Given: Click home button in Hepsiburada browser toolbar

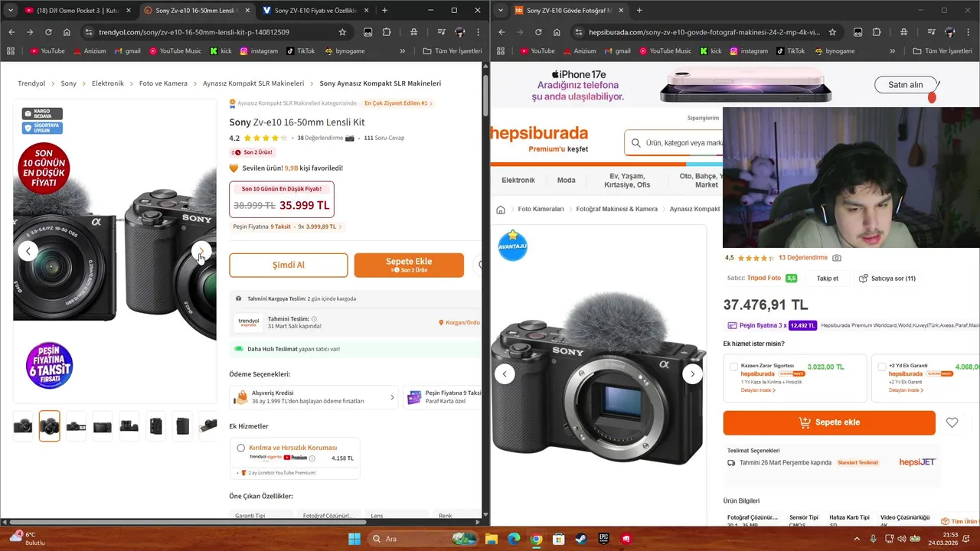Looking at the screenshot, I should coord(557,32).
